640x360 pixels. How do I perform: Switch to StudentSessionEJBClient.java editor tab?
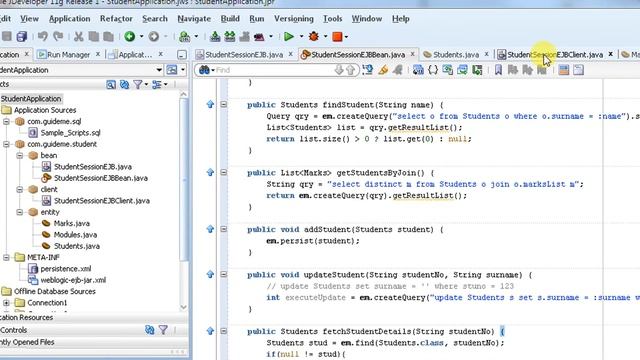555,54
